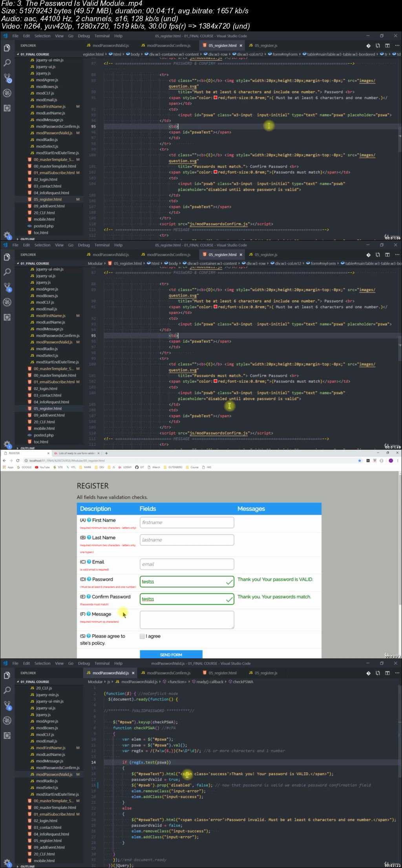The height and width of the screenshot is (868, 402).
Task: Click the open-changes icon in the 00:01:48 frame
Action: pos(378,255)
